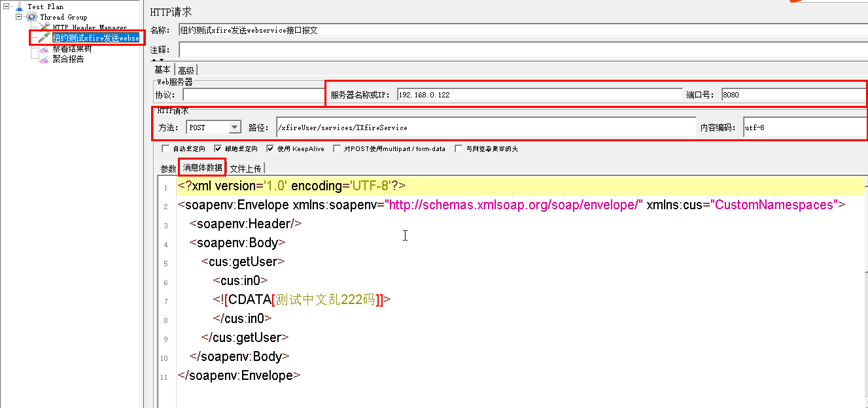868x408 pixels.
Task: Switch to the 基本 tab
Action: point(162,70)
